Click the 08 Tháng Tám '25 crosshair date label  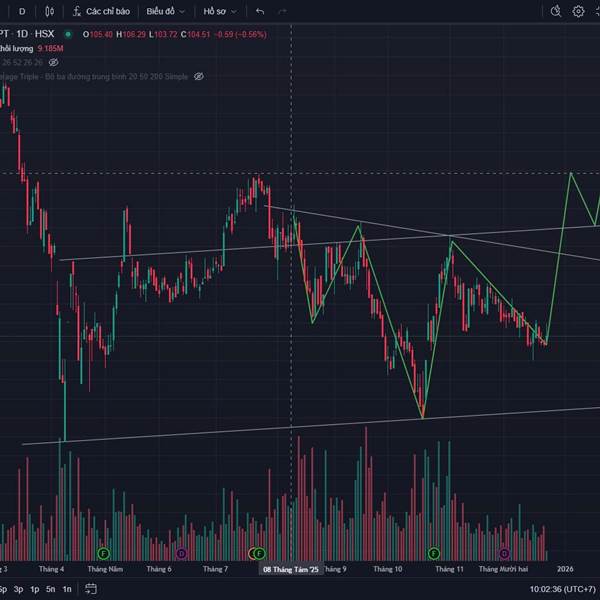(x=291, y=569)
